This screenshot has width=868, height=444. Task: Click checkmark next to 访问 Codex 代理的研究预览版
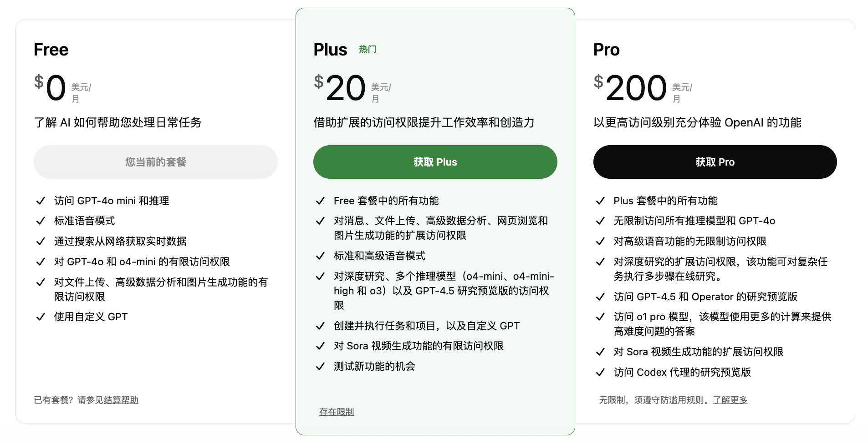point(600,372)
